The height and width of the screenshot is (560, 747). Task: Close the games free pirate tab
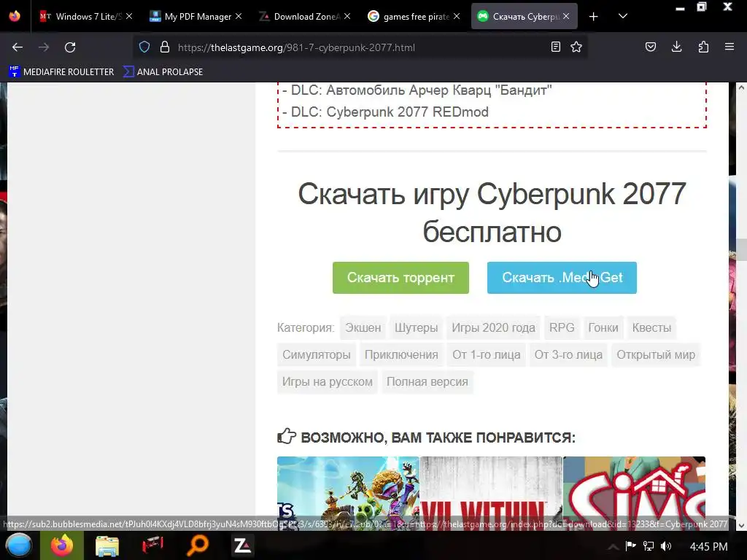(457, 16)
